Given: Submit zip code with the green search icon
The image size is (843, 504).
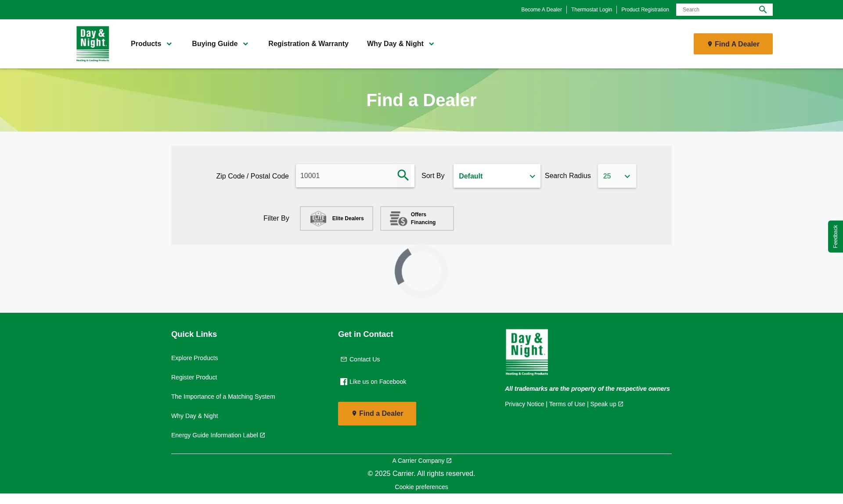Looking at the screenshot, I should 403,175.
